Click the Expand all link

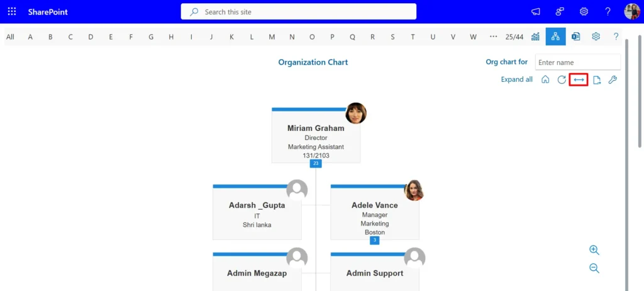pos(516,80)
